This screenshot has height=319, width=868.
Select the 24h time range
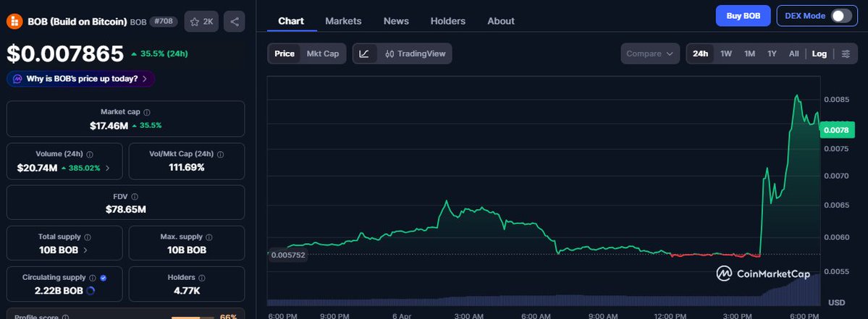point(700,54)
